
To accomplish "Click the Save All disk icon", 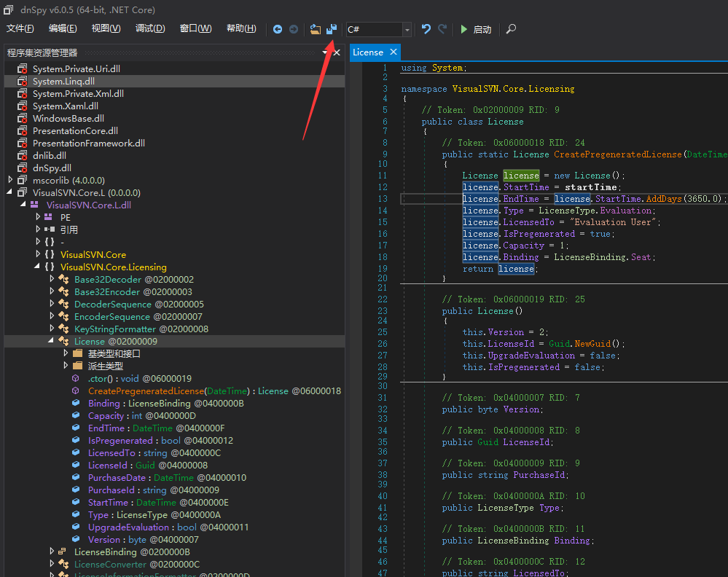I will 331,29.
